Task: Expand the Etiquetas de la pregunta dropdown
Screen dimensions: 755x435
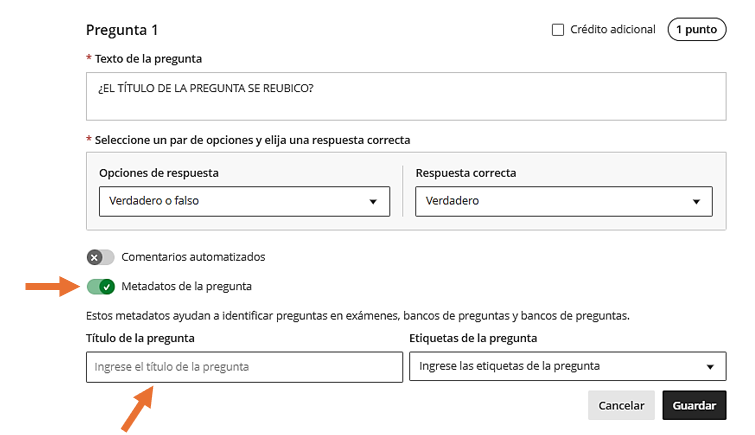Action: click(x=567, y=366)
